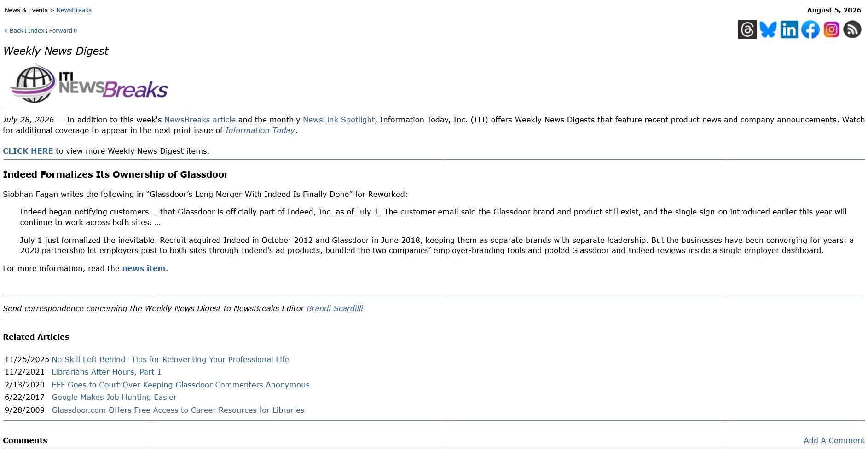This screenshot has height=456, width=868.
Task: Read the news item link
Action: click(x=144, y=268)
